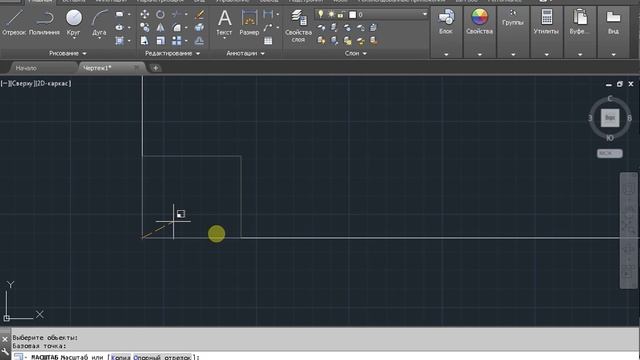Select the Круг (Circle) tool icon
Image resolution: width=640 pixels, height=360 pixels.
[x=74, y=18]
